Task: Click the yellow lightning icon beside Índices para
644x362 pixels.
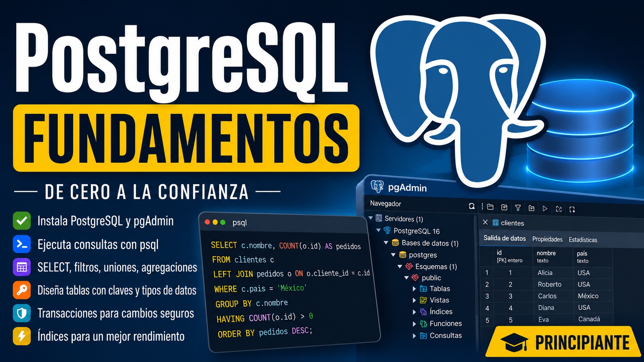Action: (22, 336)
